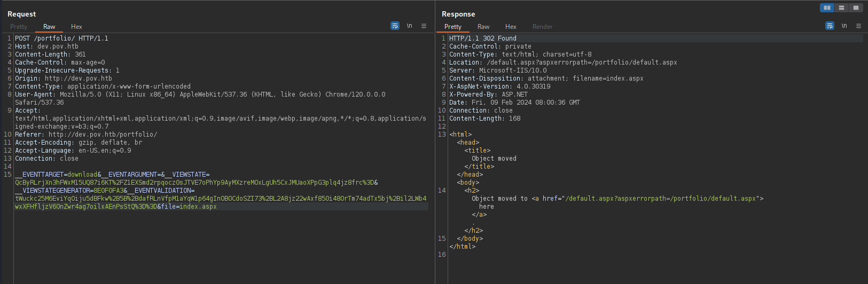Click the 'HTTP/1.1 302 Found' status line
868x284 pixels.
point(483,38)
